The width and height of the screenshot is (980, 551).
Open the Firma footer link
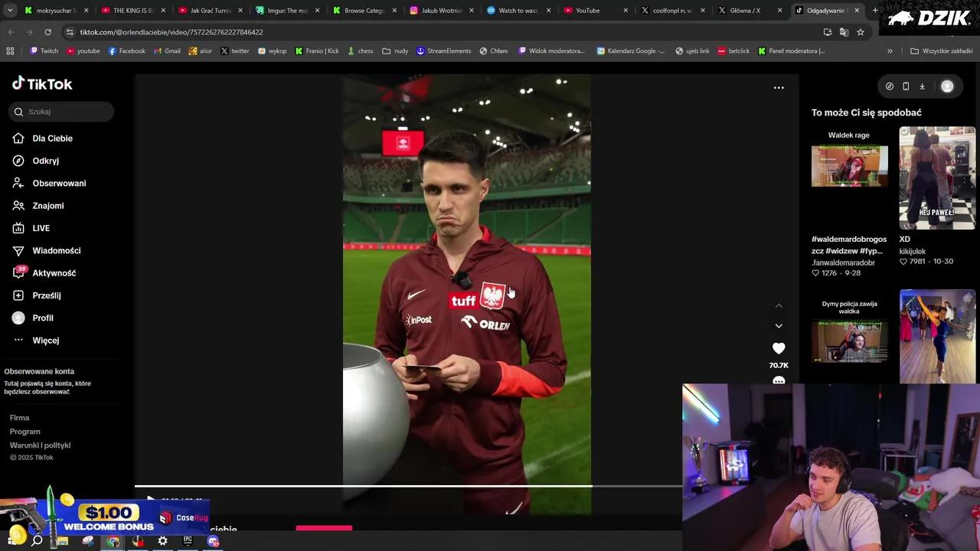[x=19, y=418]
